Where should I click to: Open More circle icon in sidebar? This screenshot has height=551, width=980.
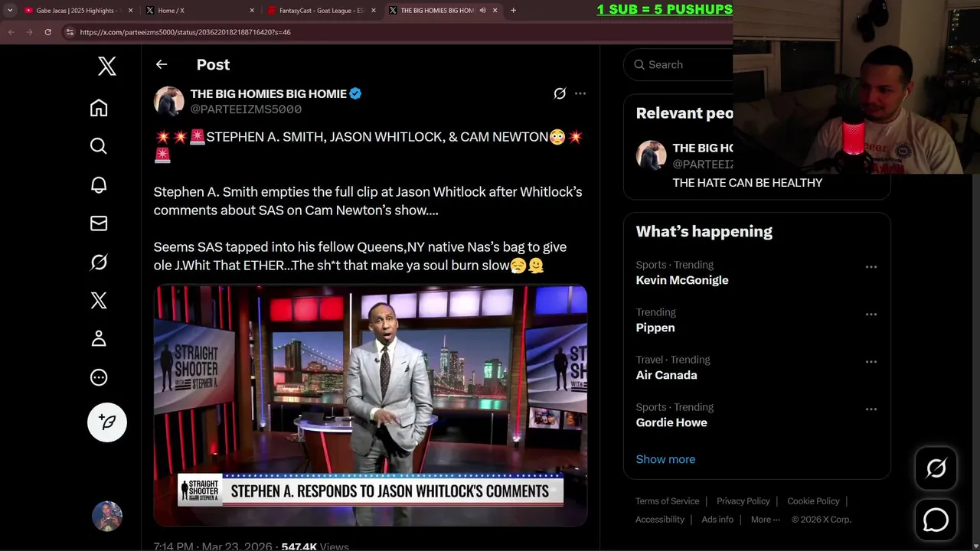click(99, 377)
